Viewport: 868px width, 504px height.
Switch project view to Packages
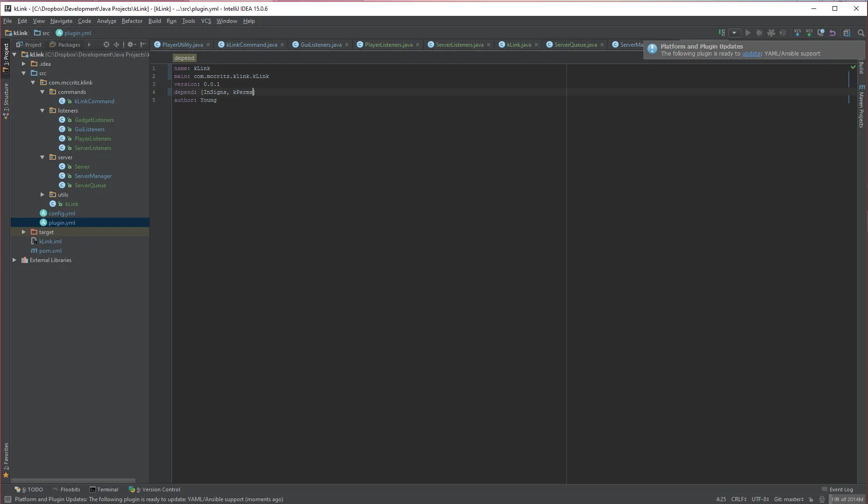coord(65,45)
